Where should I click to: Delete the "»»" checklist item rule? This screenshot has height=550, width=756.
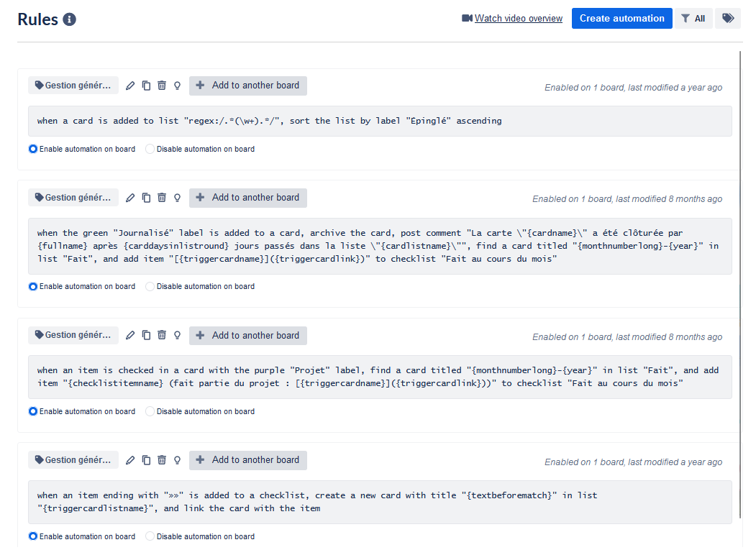[x=162, y=460]
